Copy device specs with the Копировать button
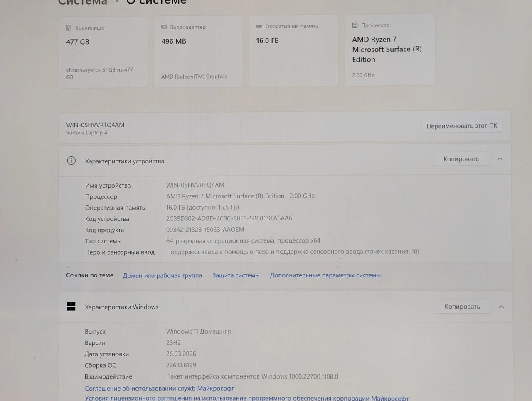The width and height of the screenshot is (532, 401). pos(461,159)
